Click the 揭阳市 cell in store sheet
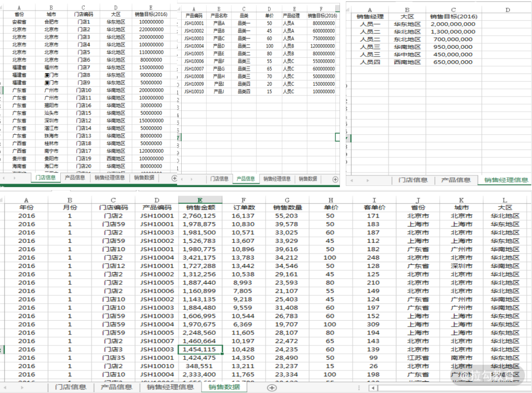 52,106
